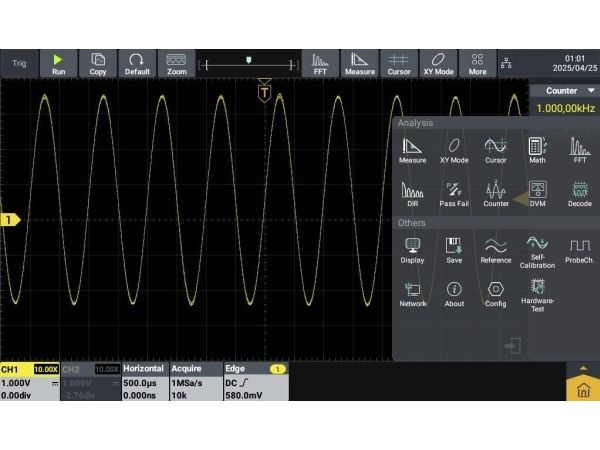600x450 pixels.
Task: Select Measure in the Analysis panel
Action: point(412,151)
